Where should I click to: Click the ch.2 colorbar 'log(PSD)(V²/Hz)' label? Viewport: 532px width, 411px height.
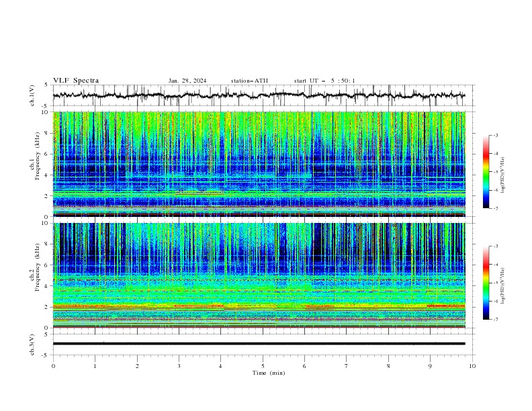click(x=502, y=285)
